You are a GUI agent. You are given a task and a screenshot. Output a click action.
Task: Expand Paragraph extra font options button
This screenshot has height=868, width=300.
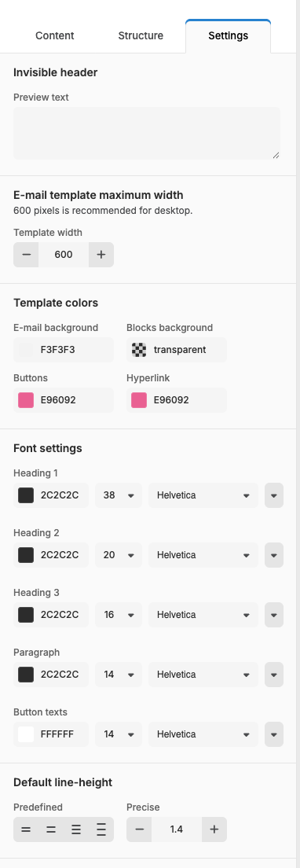tap(274, 675)
